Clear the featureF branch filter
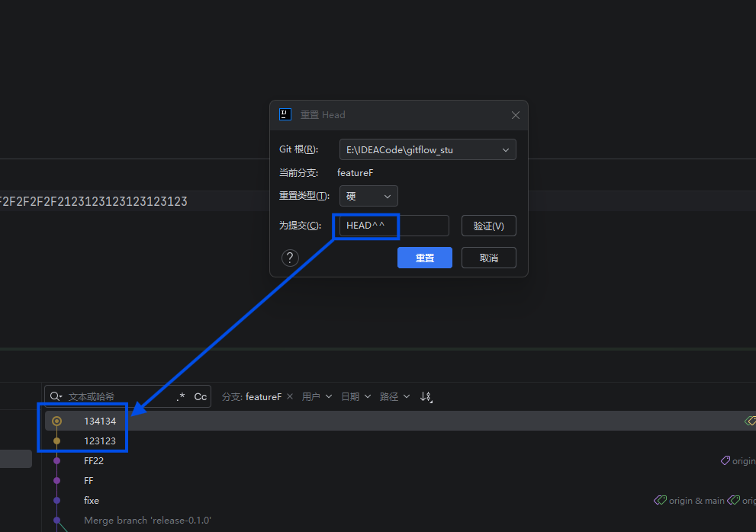 [290, 396]
